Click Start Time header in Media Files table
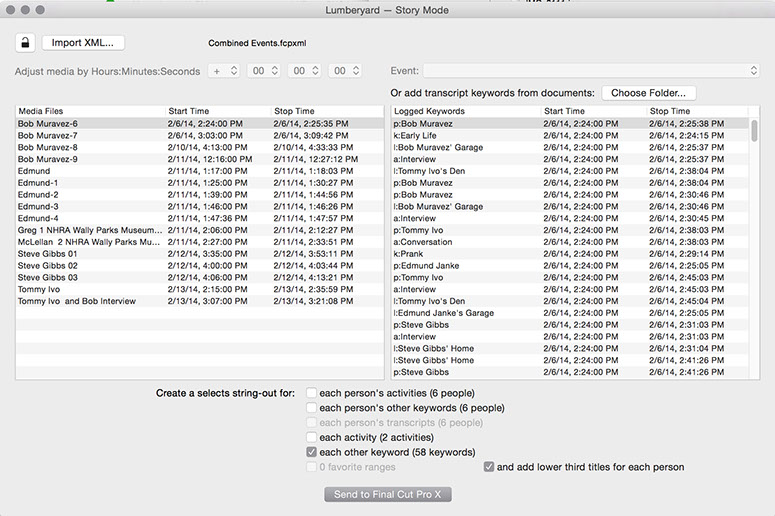Viewport: 775px width, 516px height. click(x=218, y=111)
